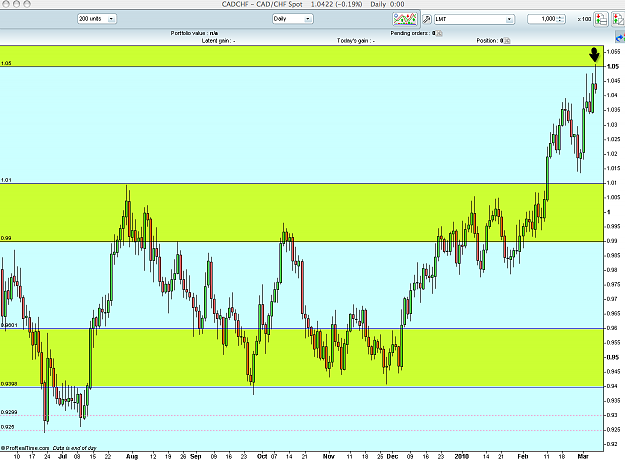Click the 0.9601 horizontal line label

click(x=9, y=325)
